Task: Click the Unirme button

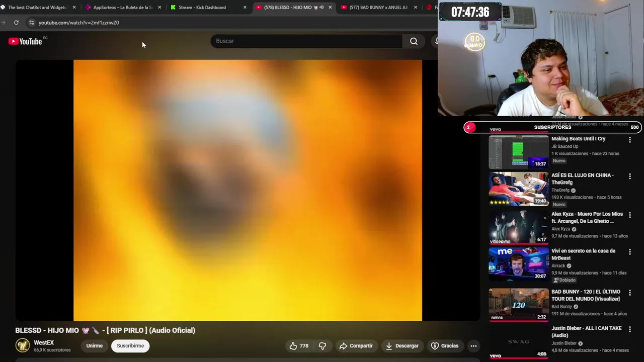Action: [94, 346]
